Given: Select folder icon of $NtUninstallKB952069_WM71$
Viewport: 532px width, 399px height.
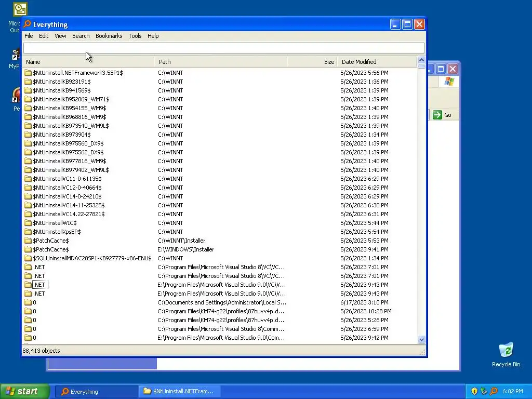Looking at the screenshot, I should 28,99.
